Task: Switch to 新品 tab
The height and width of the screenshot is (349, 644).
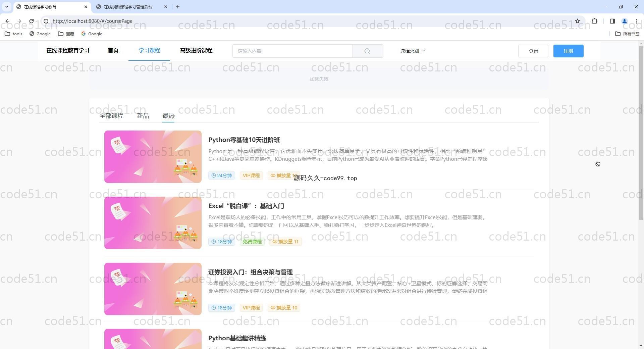Action: (x=143, y=116)
